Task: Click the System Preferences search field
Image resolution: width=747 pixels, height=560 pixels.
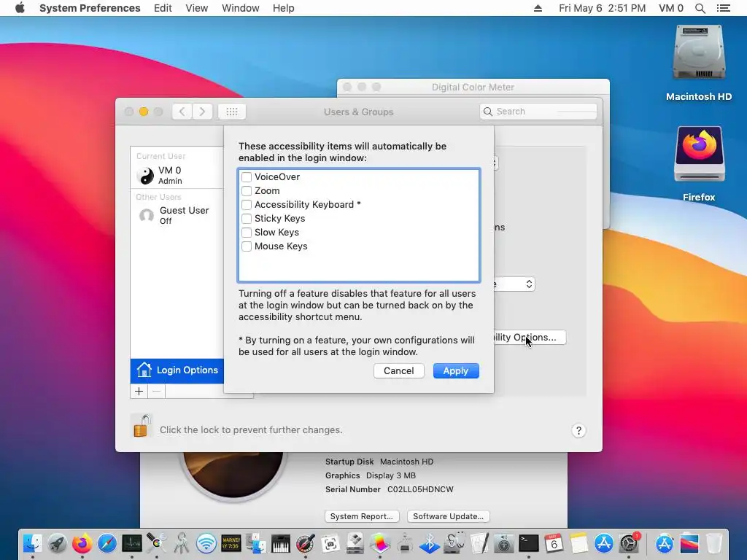Action: [538, 112]
